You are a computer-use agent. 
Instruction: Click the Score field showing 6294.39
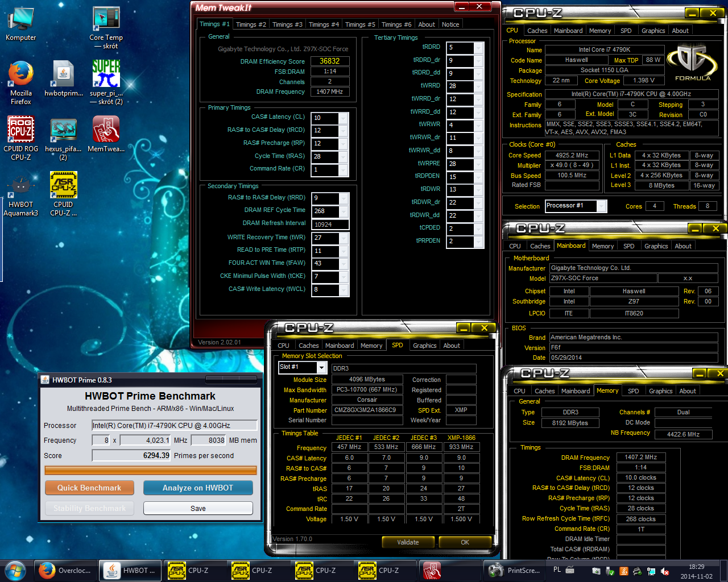131,455
